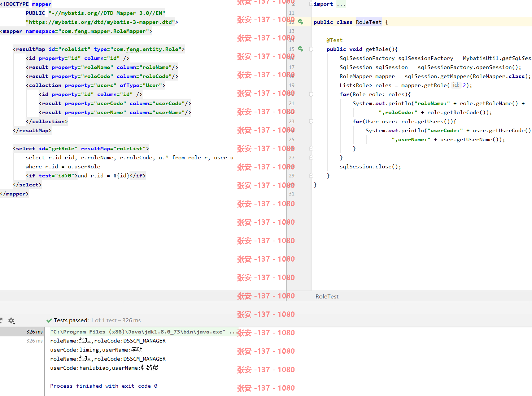The image size is (532, 396).
Task: Expand the collapsed import statements
Action: pos(311,4)
